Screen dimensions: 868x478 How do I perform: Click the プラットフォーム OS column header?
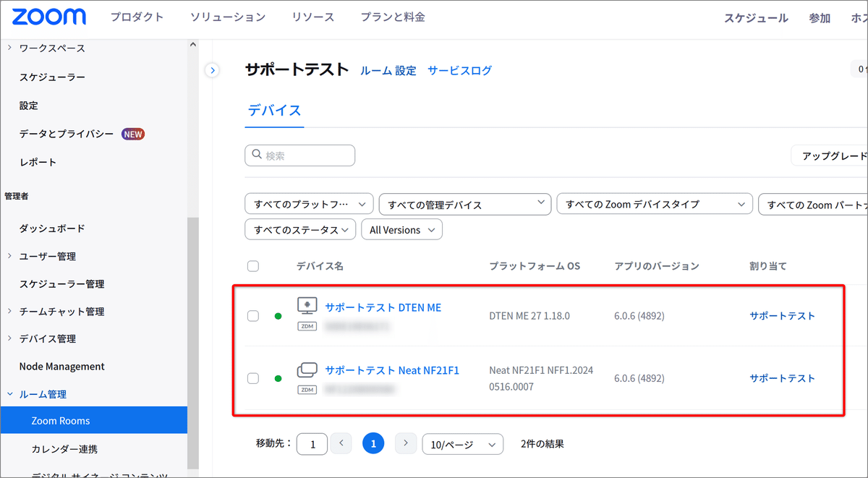coord(535,266)
